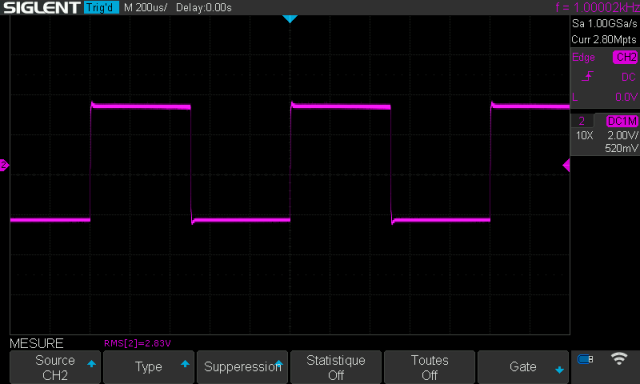The width and height of the screenshot is (640, 384).
Task: Click the blue arrow on Source softkey
Action: click(91, 364)
